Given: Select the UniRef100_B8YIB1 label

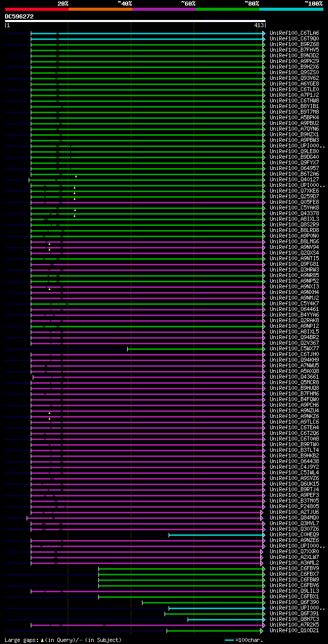Looking at the screenshot, I should point(294,106).
